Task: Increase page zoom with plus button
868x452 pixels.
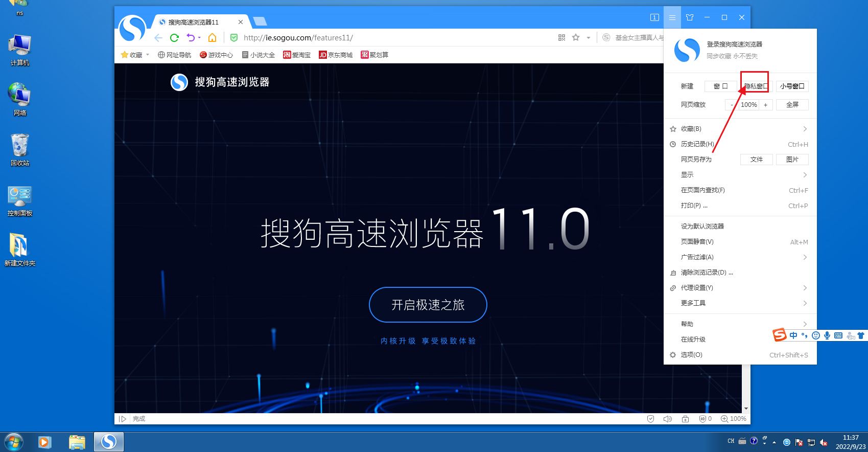Action: click(765, 105)
